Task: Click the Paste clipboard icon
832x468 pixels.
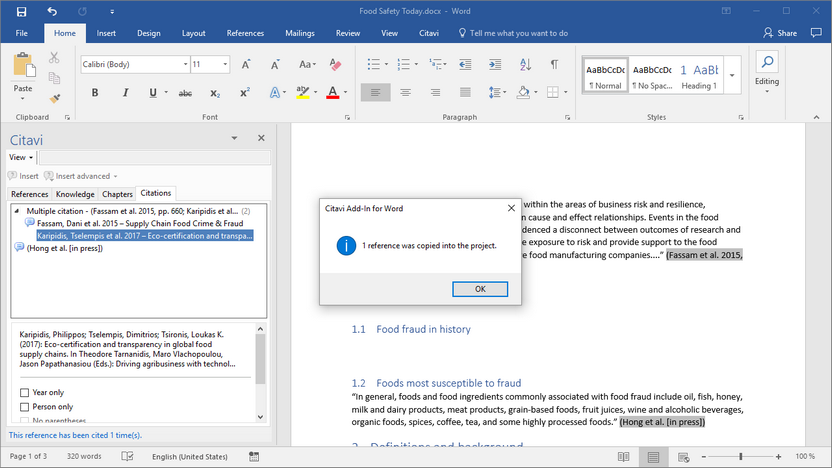Action: point(23,66)
